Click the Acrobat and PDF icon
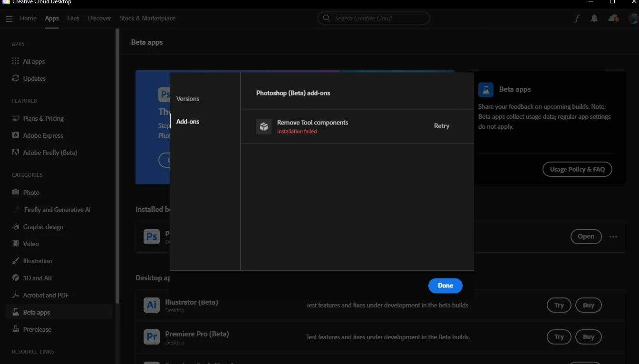The width and height of the screenshot is (639, 364). coord(16,295)
